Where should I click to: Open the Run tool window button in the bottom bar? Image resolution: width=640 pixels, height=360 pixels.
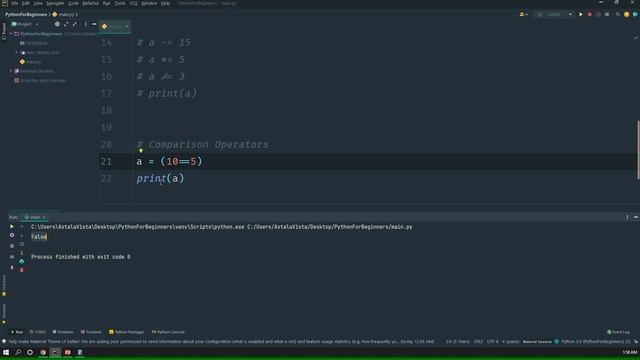pos(17,332)
